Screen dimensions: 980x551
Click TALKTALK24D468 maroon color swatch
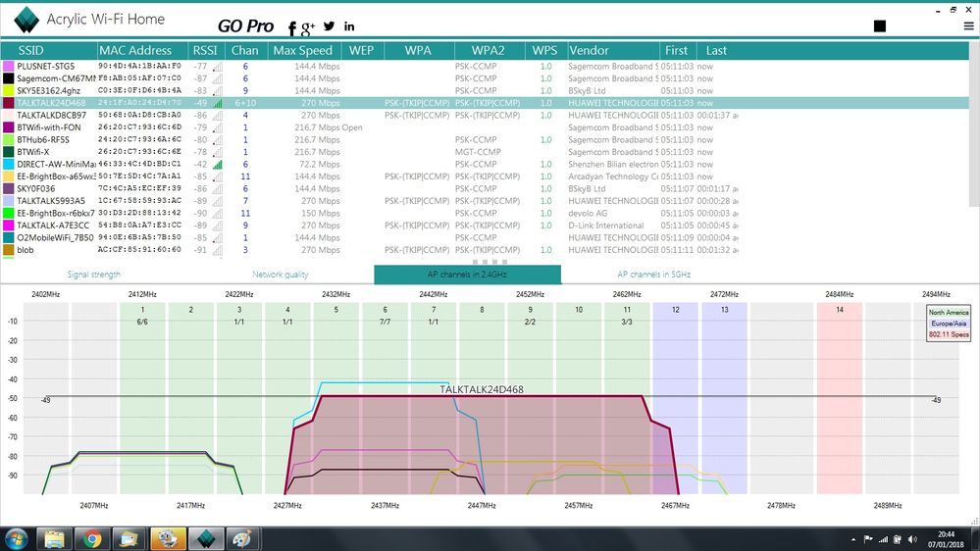pos(8,103)
